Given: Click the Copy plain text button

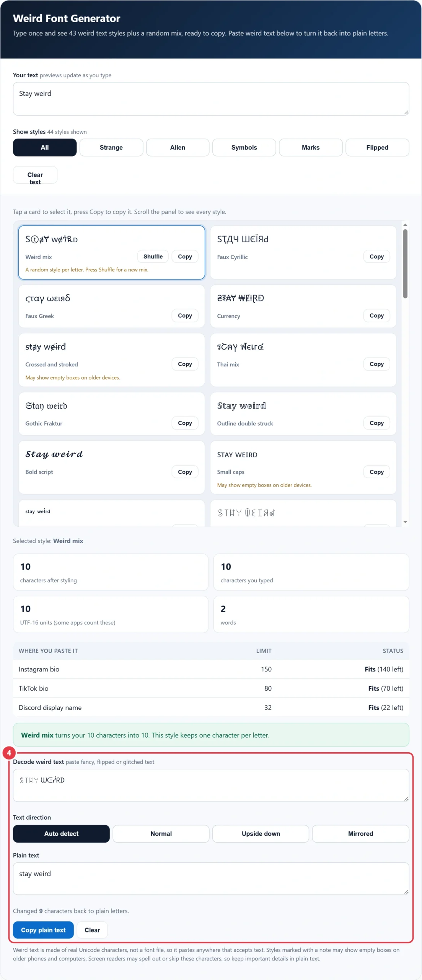Looking at the screenshot, I should [x=43, y=930].
